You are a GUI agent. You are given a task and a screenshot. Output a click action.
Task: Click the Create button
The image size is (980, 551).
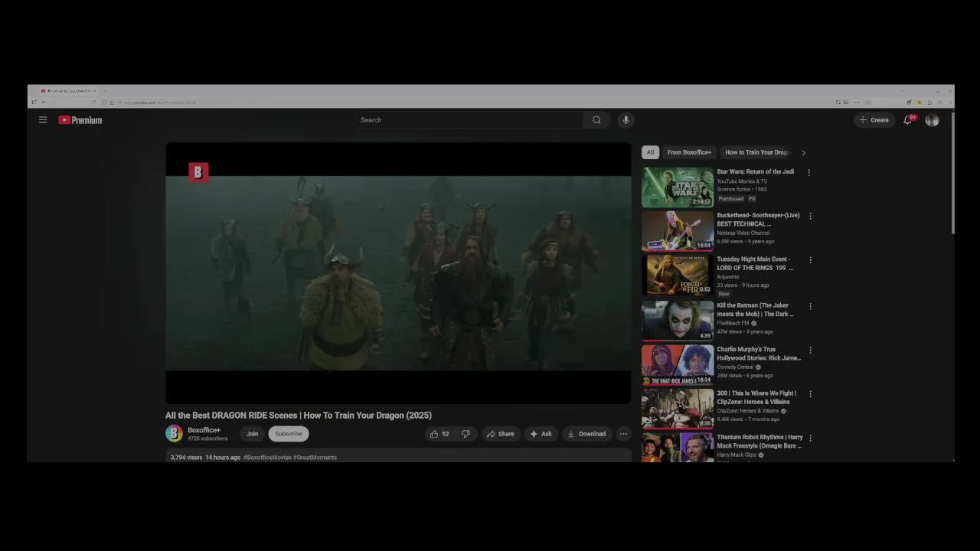874,120
